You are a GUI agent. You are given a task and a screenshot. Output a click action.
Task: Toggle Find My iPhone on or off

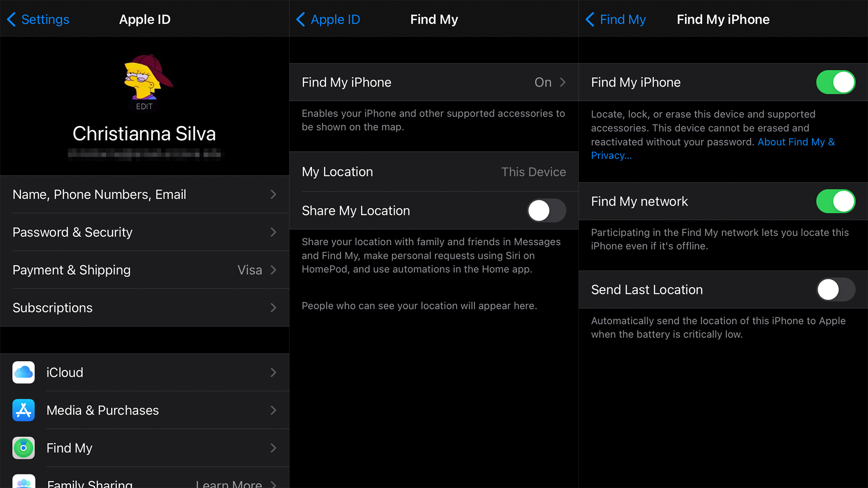tap(837, 83)
